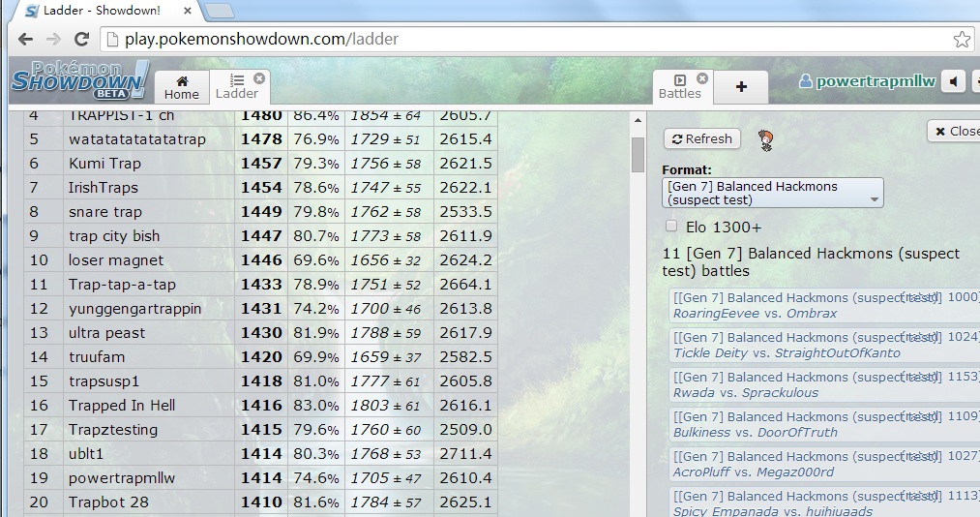This screenshot has width=980, height=517.
Task: Open sound volume options speaker icon
Action: click(x=953, y=82)
